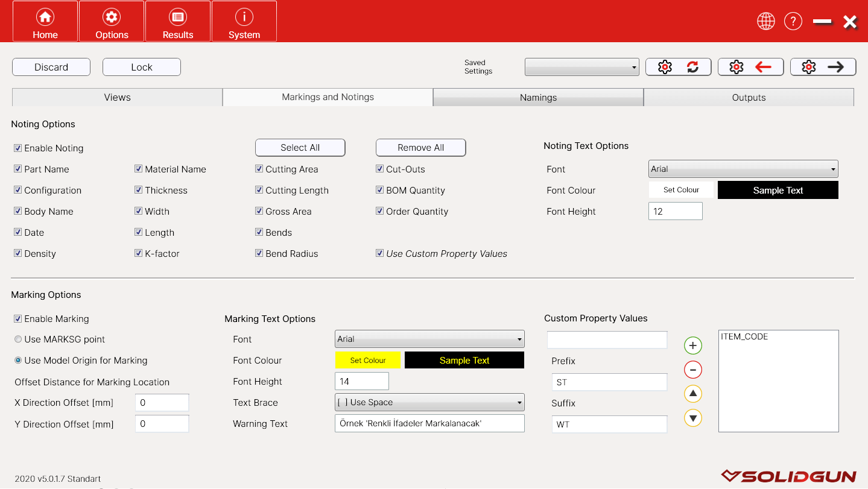Screen dimensions: 868x489
Task: Open the help question mark icon
Action: tap(793, 22)
